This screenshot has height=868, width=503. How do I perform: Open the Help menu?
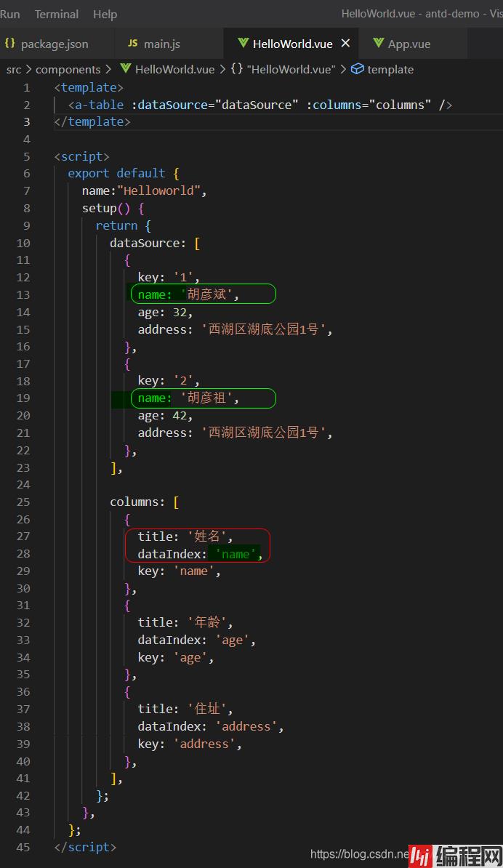point(105,14)
